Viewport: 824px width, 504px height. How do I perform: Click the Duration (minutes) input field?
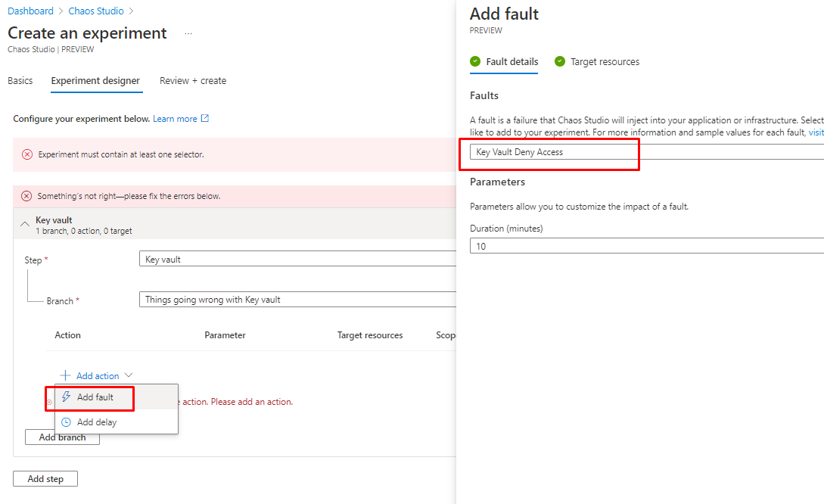(x=643, y=247)
